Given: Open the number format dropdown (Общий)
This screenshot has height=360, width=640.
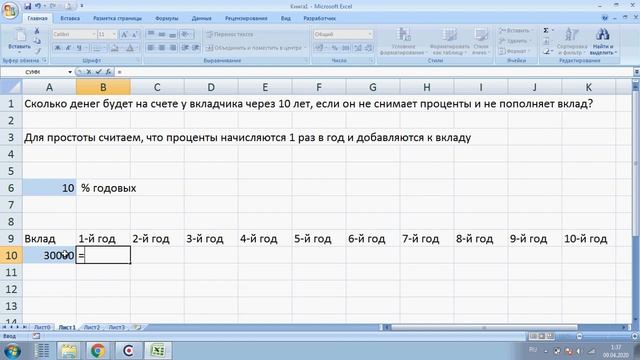Looking at the screenshot, I should 370,34.
